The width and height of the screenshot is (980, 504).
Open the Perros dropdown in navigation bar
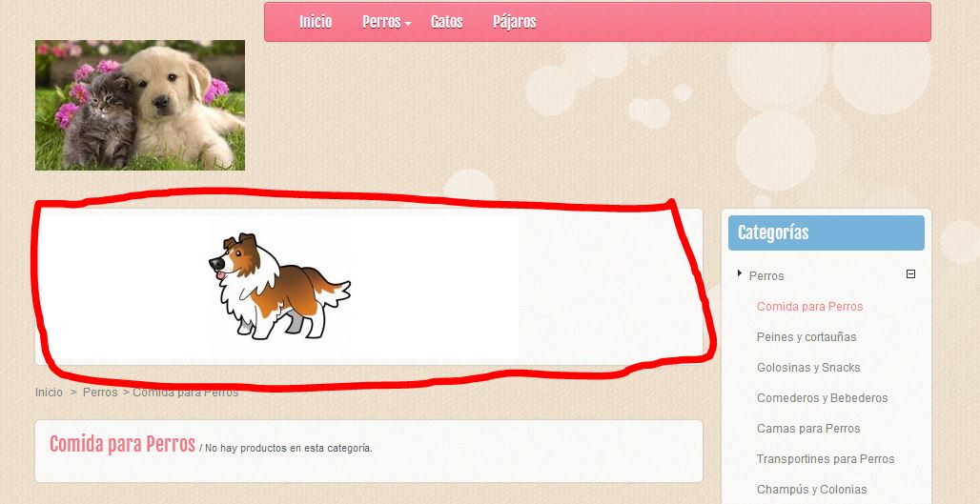click(381, 22)
